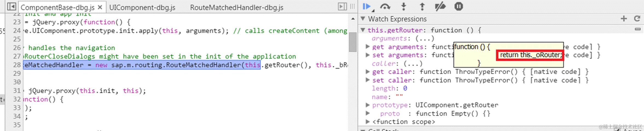This screenshot has width=644, height=131.
Task: Toggle pause on exceptions
Action: click(459, 6)
